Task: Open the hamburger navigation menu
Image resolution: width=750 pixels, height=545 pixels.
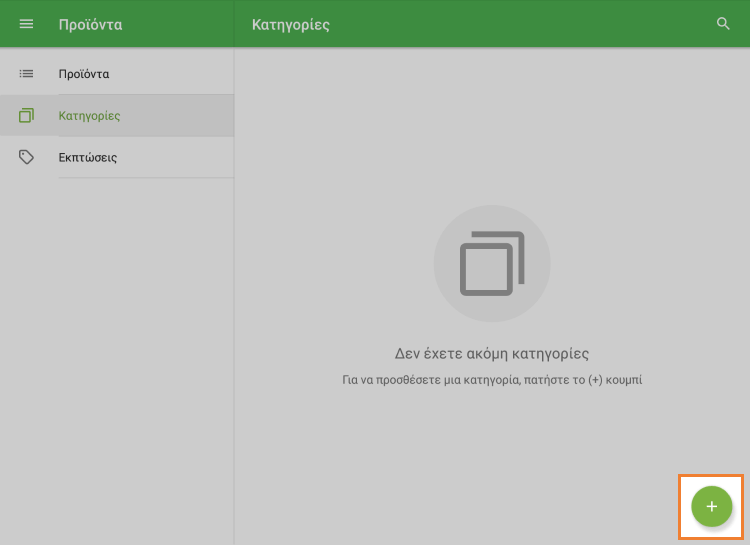Action: (27, 24)
